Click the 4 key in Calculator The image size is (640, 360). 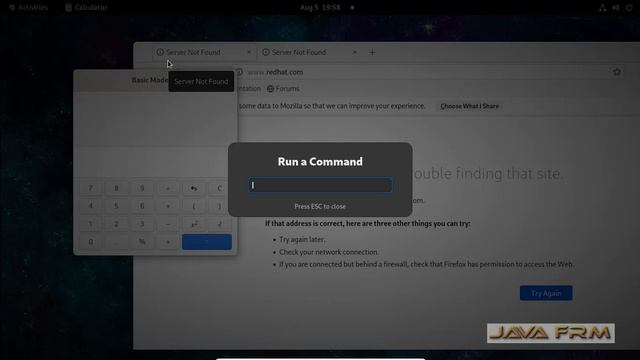coord(91,206)
